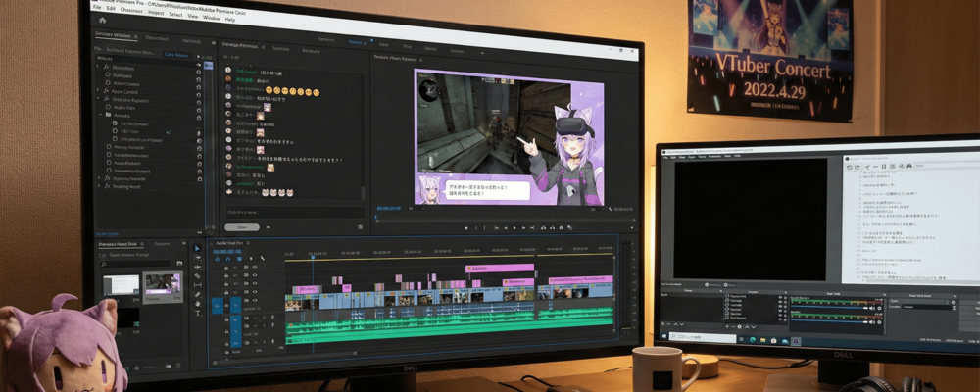Click the chat message input field
The height and width of the screenshot is (392, 980).
(x=295, y=212)
